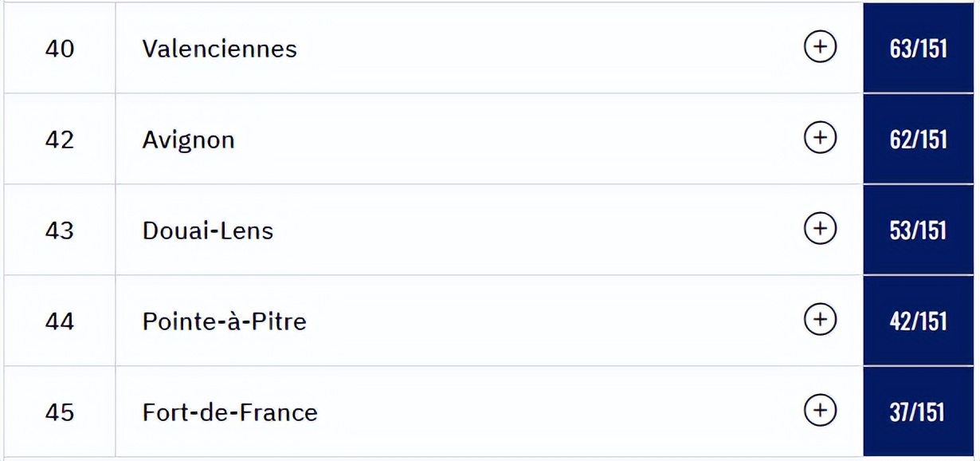Viewport: 980px width, 461px height.
Task: Expand the Fort-de-France row plus icon
Action: tap(820, 411)
